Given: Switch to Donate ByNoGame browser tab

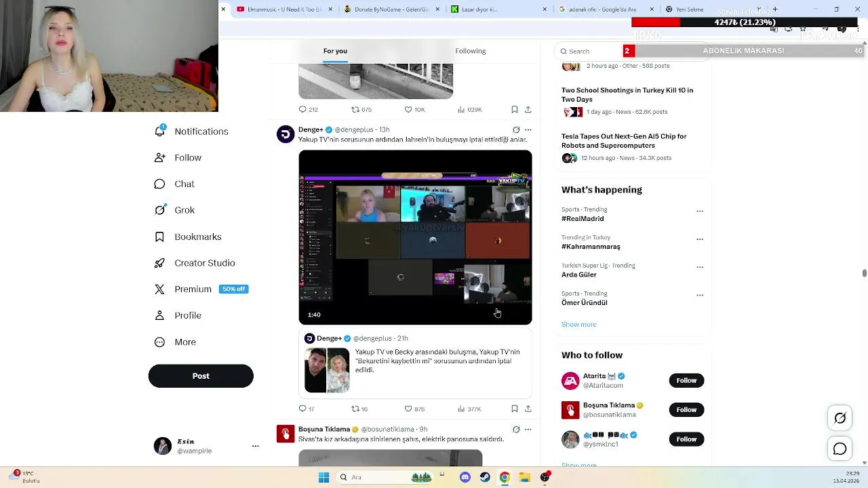Looking at the screenshot, I should [x=392, y=9].
